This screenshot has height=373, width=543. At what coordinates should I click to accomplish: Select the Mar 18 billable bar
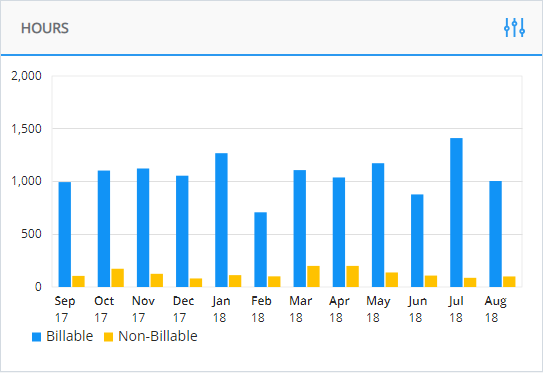click(300, 228)
